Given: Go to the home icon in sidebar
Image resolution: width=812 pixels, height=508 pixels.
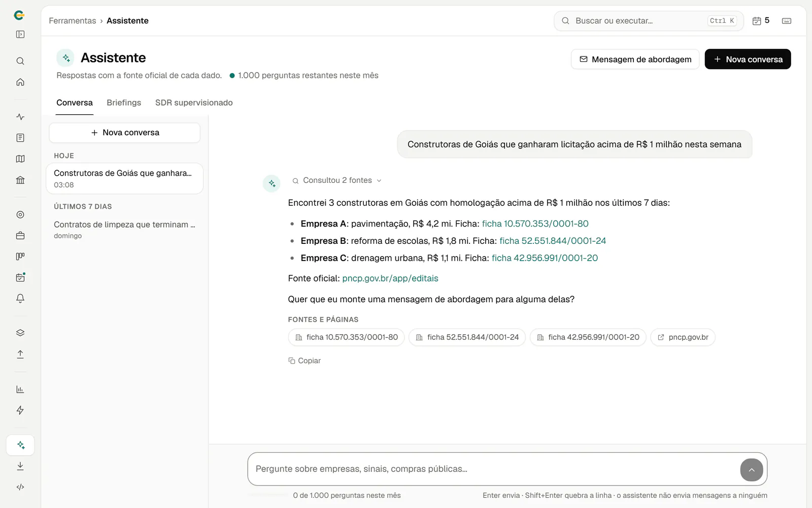Looking at the screenshot, I should tap(20, 82).
